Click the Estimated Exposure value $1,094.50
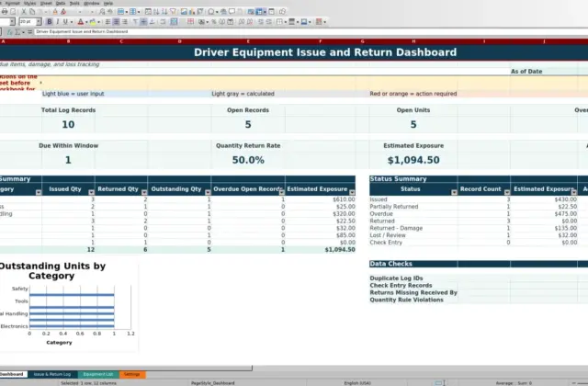The image size is (588, 386). [x=413, y=160]
